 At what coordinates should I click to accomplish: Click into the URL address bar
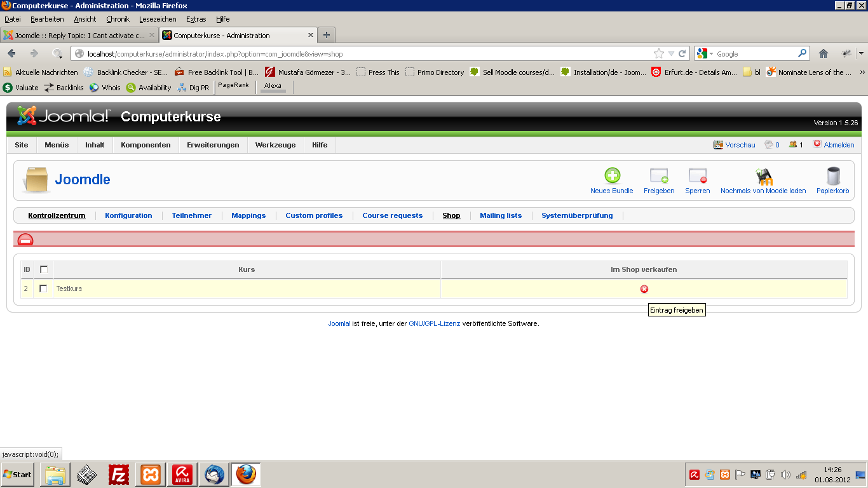(x=362, y=54)
